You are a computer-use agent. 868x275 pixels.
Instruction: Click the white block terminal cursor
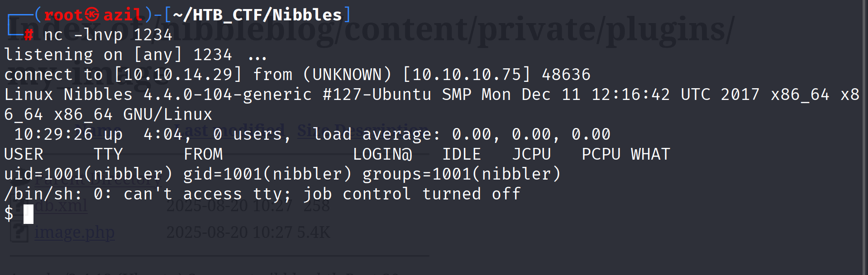pyautogui.click(x=29, y=214)
